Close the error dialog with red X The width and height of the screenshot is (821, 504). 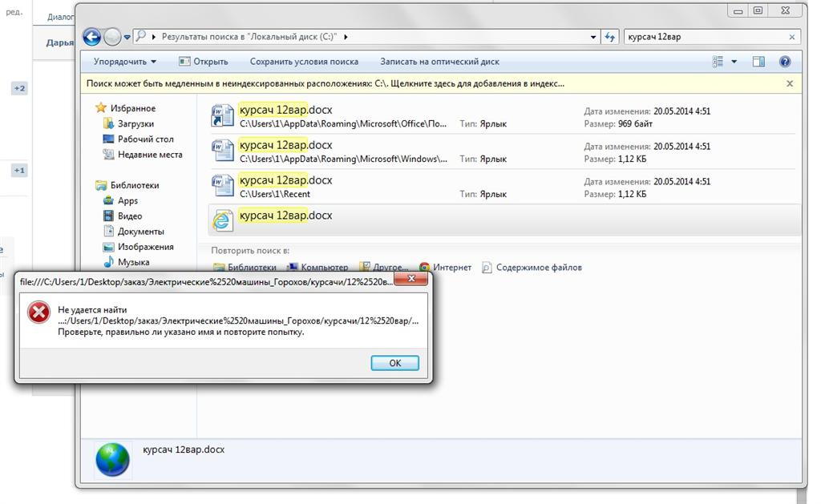[x=411, y=279]
